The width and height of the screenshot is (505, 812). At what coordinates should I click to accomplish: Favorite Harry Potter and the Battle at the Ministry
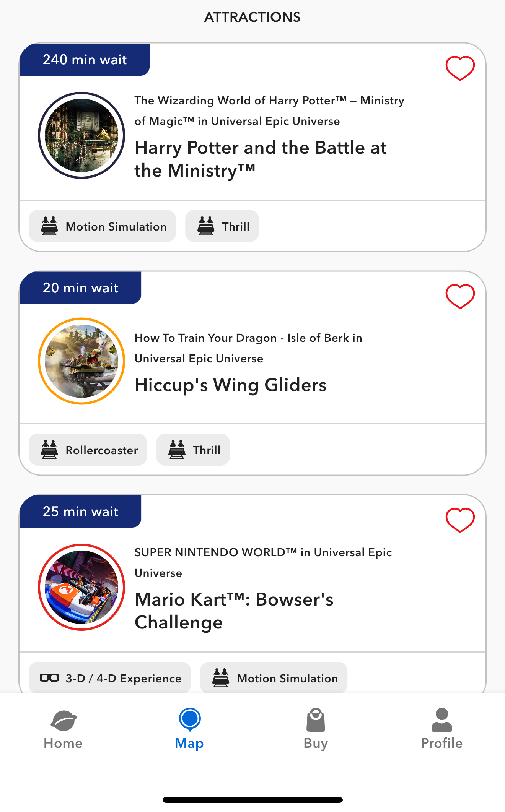pyautogui.click(x=460, y=68)
